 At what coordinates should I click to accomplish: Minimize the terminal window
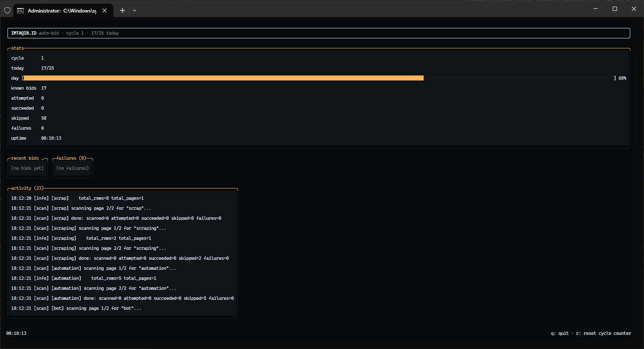click(x=596, y=9)
